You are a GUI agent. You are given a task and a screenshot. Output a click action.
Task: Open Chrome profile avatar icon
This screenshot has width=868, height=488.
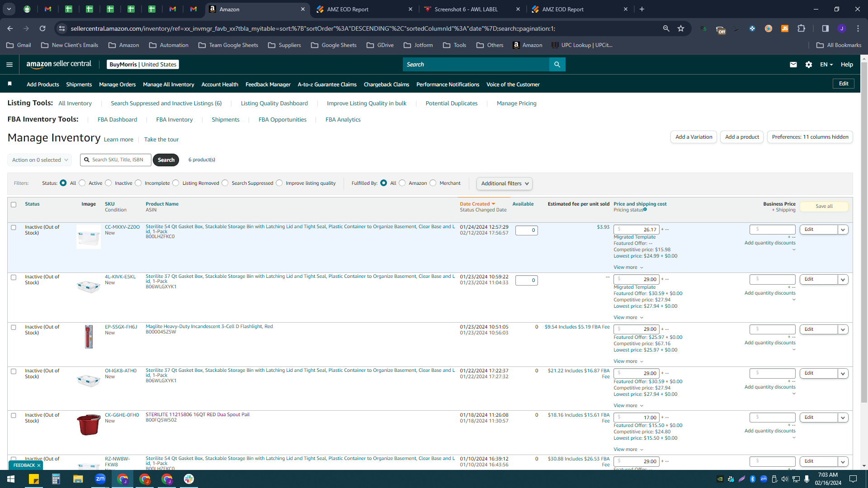click(841, 28)
